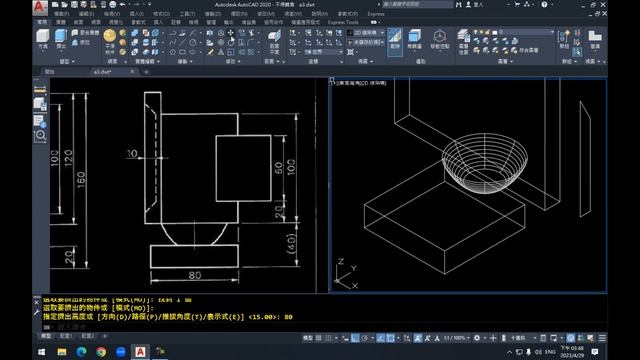This screenshot has width=640, height=360.
Task: Select the Box solid tool
Action: (42, 39)
